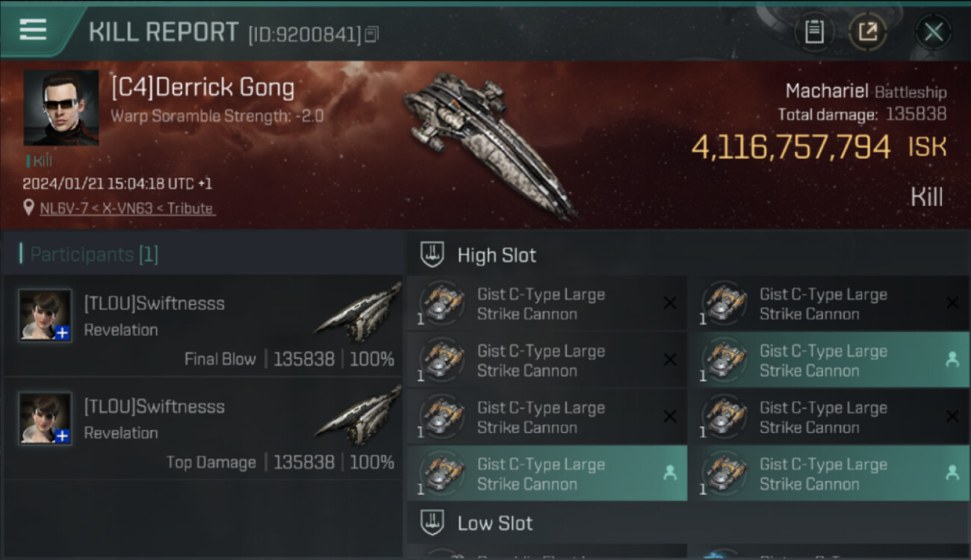Viewport: 971px width, 560px height.
Task: Click the Macharial ship image
Action: [490, 146]
